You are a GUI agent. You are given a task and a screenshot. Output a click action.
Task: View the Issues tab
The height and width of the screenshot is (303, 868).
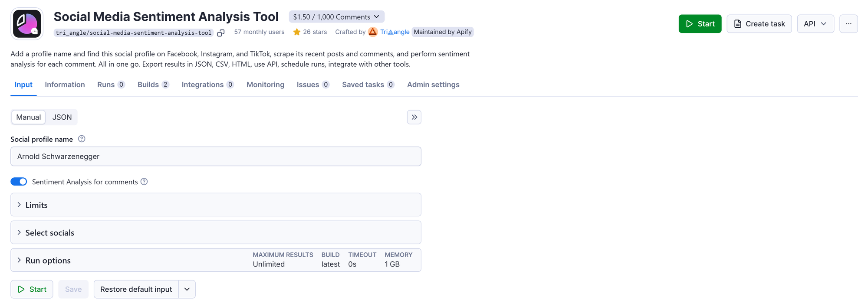click(313, 85)
